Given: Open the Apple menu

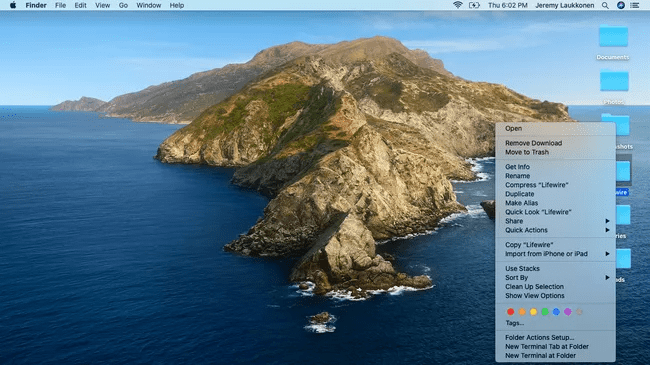Looking at the screenshot, I should [x=13, y=5].
